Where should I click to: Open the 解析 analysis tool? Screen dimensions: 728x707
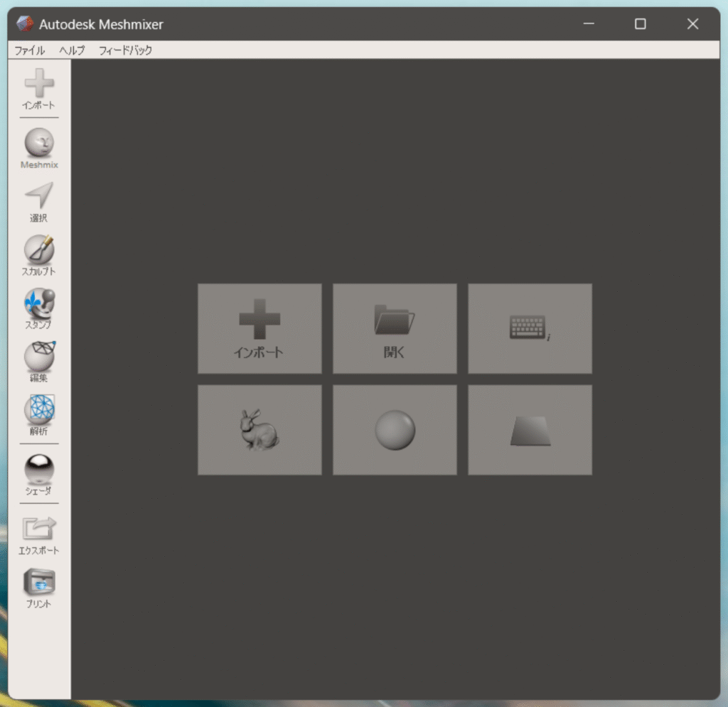[x=39, y=415]
